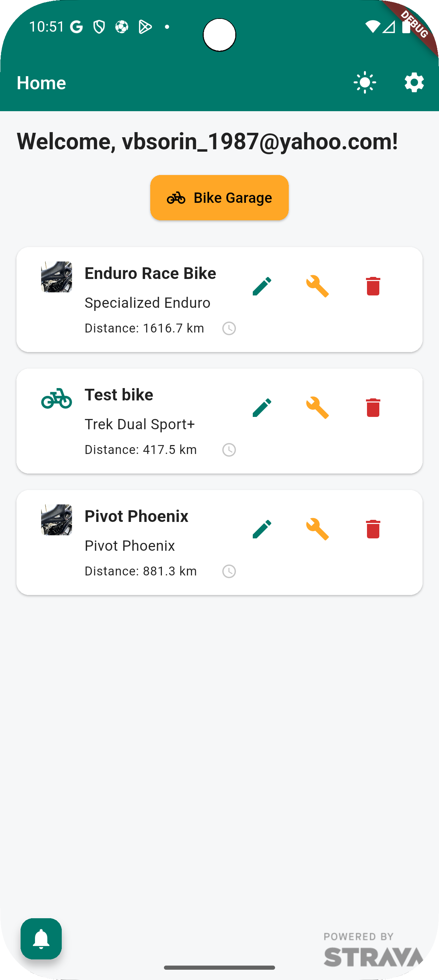
Task: Open wrench maintenance for Test bike
Action: pos(317,407)
